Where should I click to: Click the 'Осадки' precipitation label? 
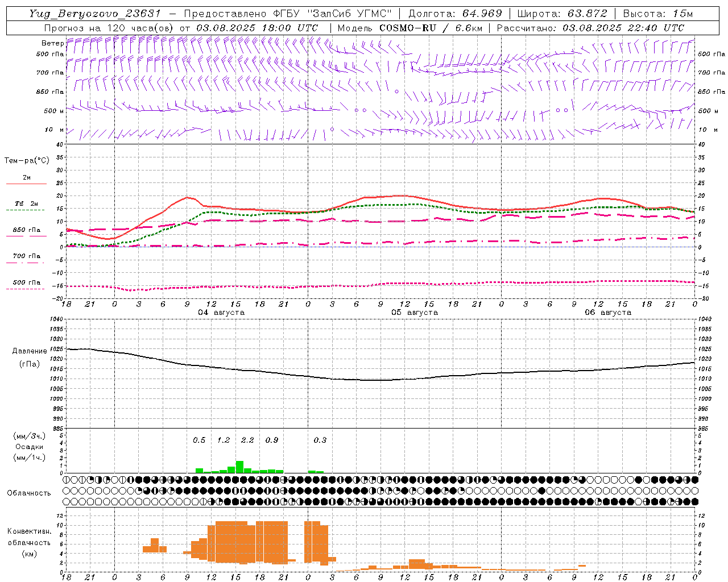coord(30,447)
